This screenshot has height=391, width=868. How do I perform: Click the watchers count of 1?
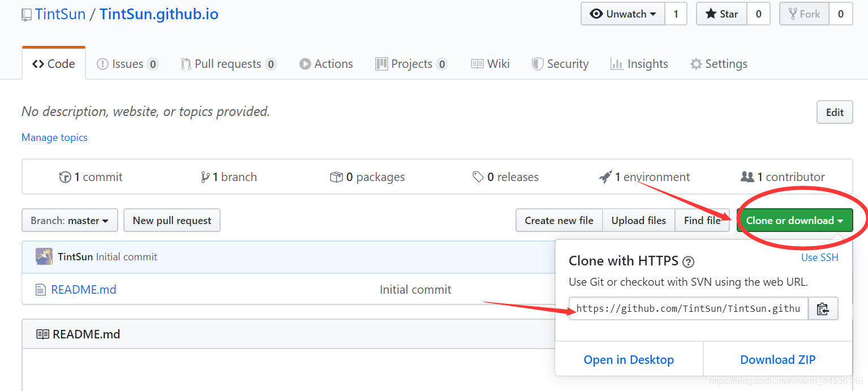coord(676,14)
